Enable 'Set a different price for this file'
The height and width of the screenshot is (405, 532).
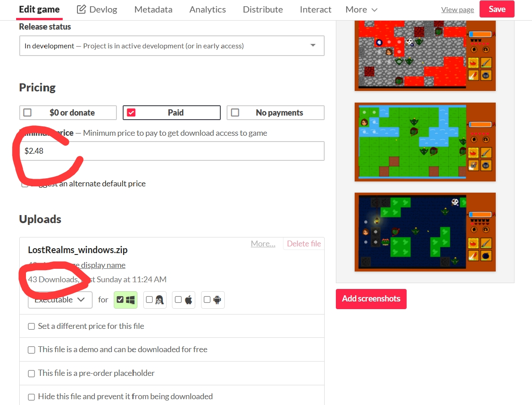tap(31, 327)
